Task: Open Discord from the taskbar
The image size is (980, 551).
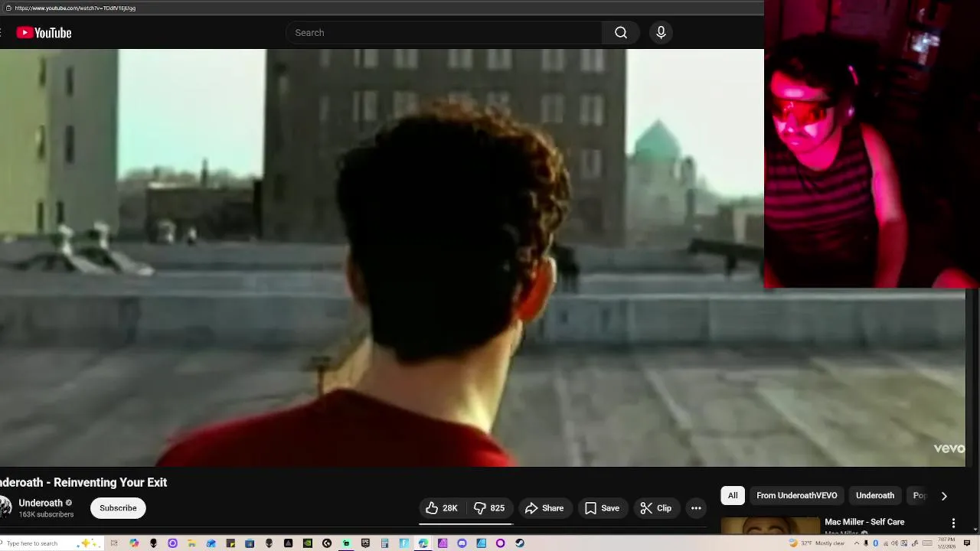Action: [462, 543]
